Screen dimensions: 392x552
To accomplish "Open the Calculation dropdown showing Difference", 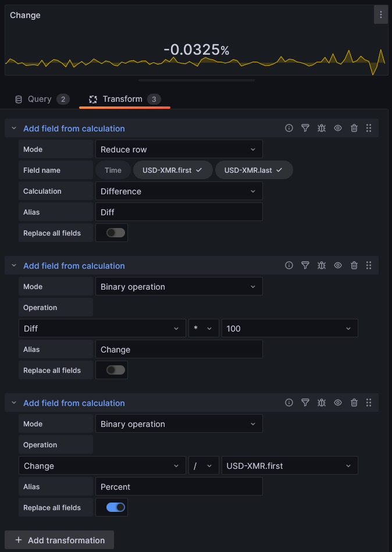I will point(179,191).
